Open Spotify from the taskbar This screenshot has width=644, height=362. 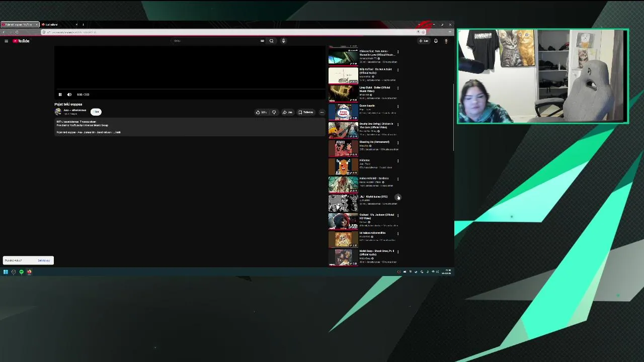pos(22,272)
